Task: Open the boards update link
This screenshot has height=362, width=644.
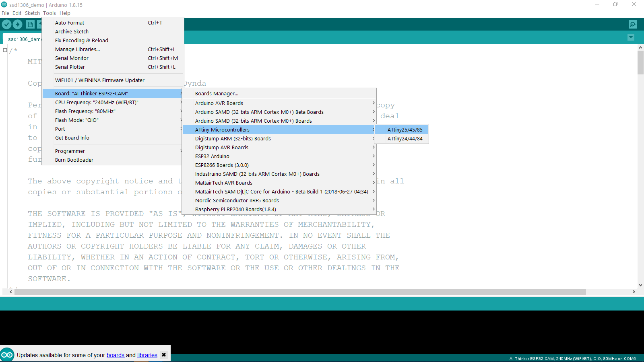Action: point(116,355)
